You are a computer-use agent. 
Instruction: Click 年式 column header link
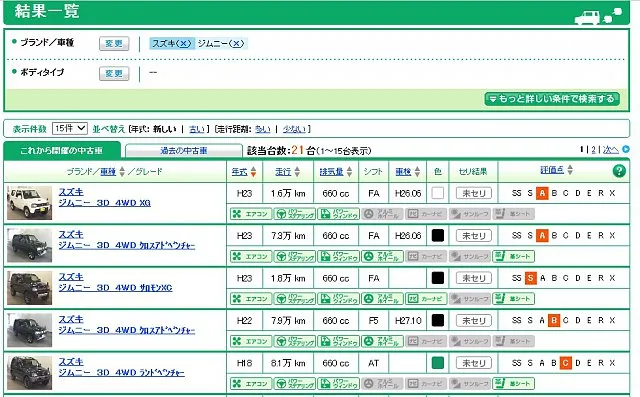(240, 172)
